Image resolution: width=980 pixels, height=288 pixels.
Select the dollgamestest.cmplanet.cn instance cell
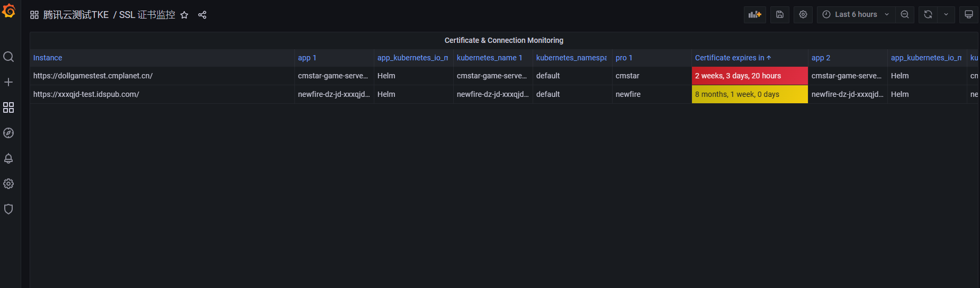coord(162,76)
